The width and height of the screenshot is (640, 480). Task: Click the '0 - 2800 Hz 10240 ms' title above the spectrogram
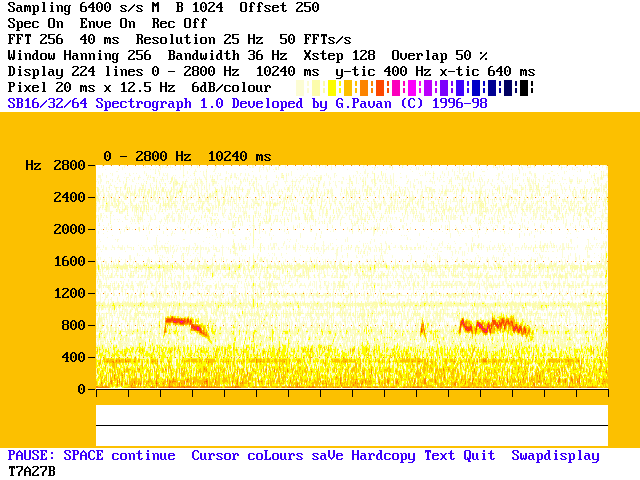point(187,156)
